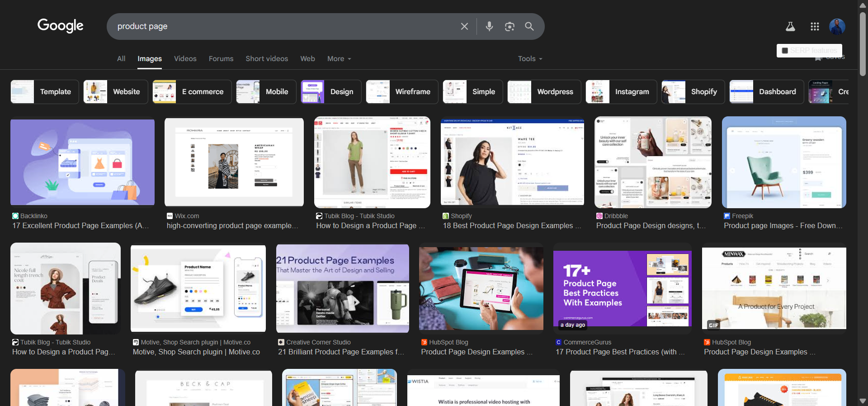Switch to the Short videos tab
Image resolution: width=868 pixels, height=406 pixels.
pyautogui.click(x=267, y=59)
